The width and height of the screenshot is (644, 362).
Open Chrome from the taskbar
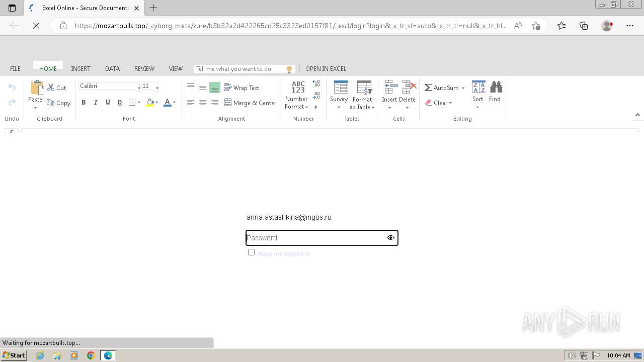pos(91,355)
